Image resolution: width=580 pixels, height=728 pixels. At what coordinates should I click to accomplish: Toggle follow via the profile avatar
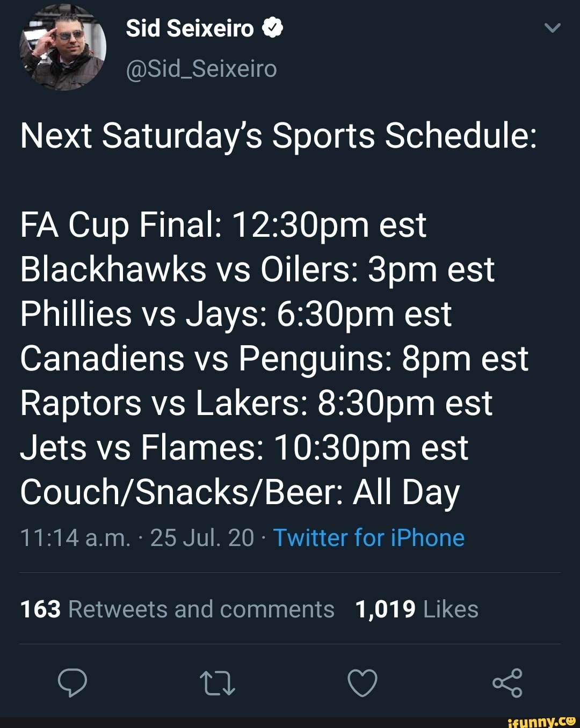[x=64, y=48]
